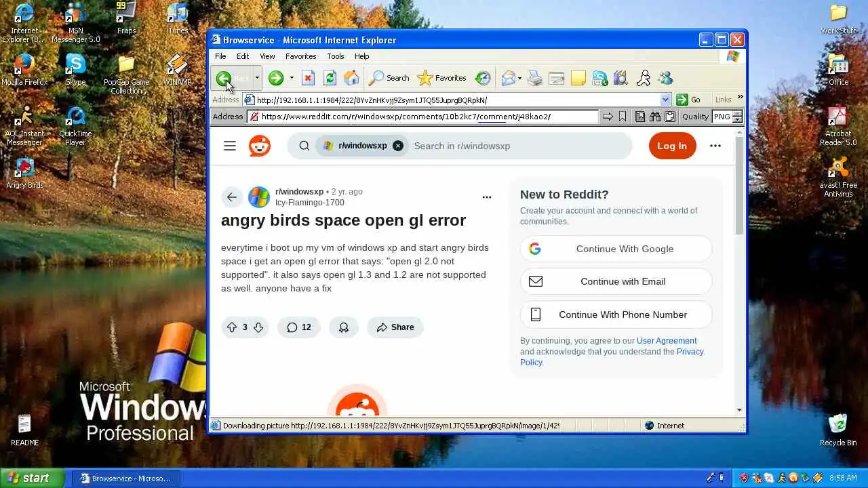Click the Browservice go arrow icon

coord(608,117)
